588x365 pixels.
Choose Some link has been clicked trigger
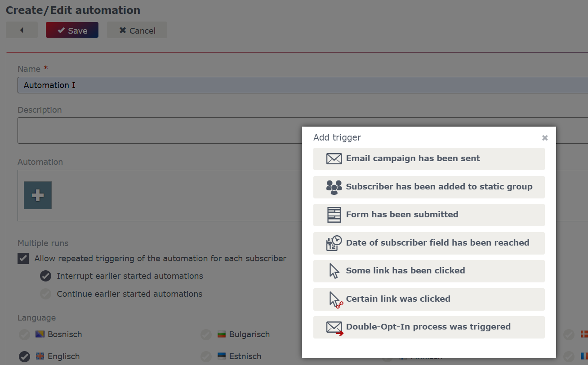point(429,271)
